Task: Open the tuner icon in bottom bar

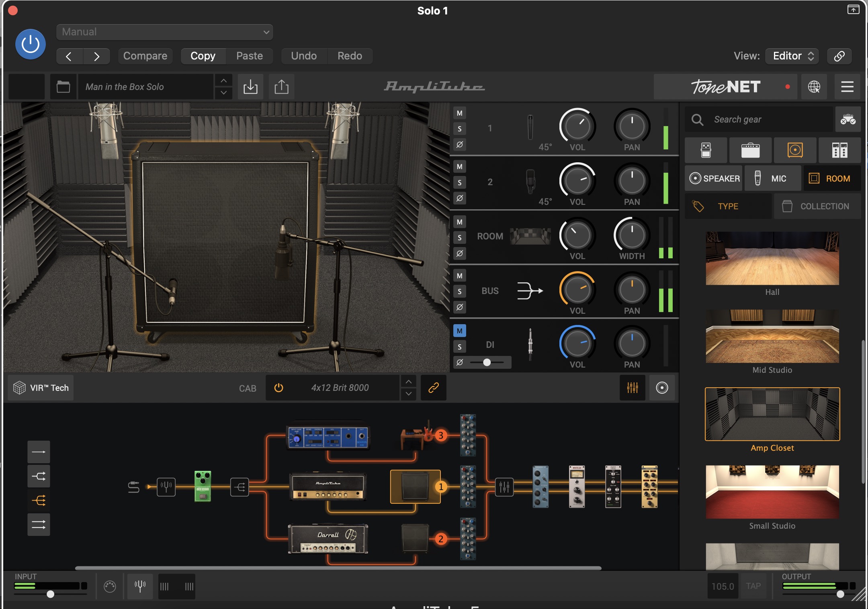Action: pyautogui.click(x=140, y=587)
